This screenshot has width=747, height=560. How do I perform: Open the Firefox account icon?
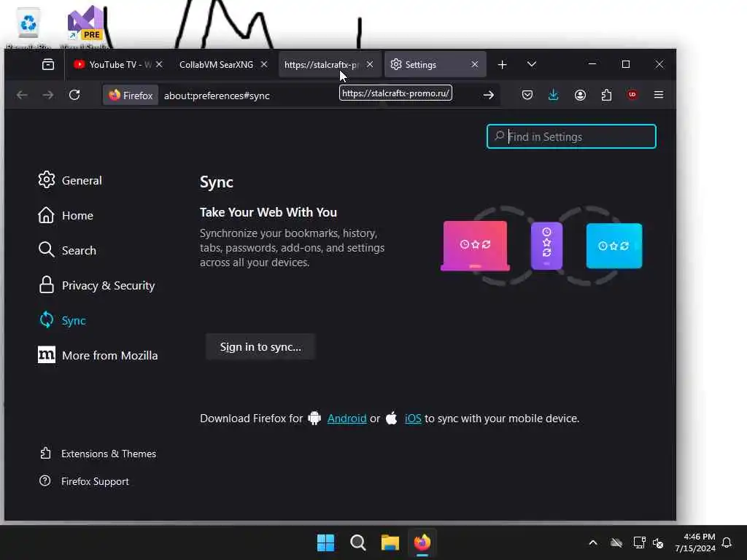[580, 96]
